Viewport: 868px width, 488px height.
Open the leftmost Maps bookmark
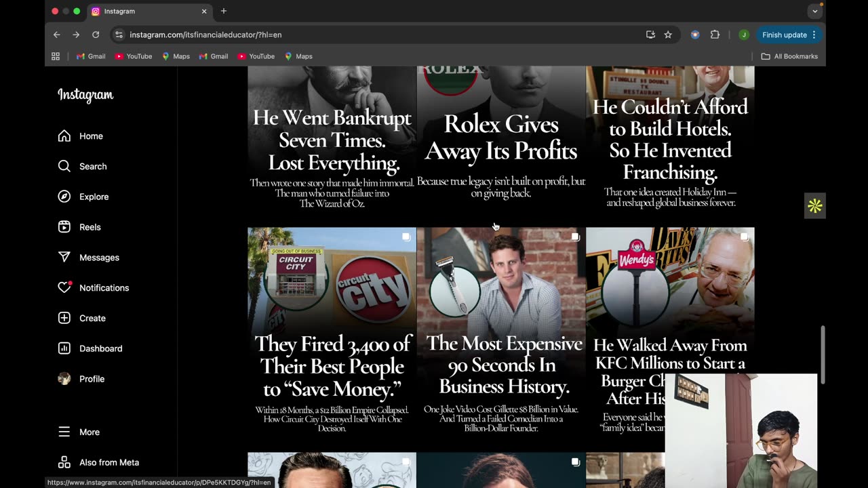tap(176, 56)
